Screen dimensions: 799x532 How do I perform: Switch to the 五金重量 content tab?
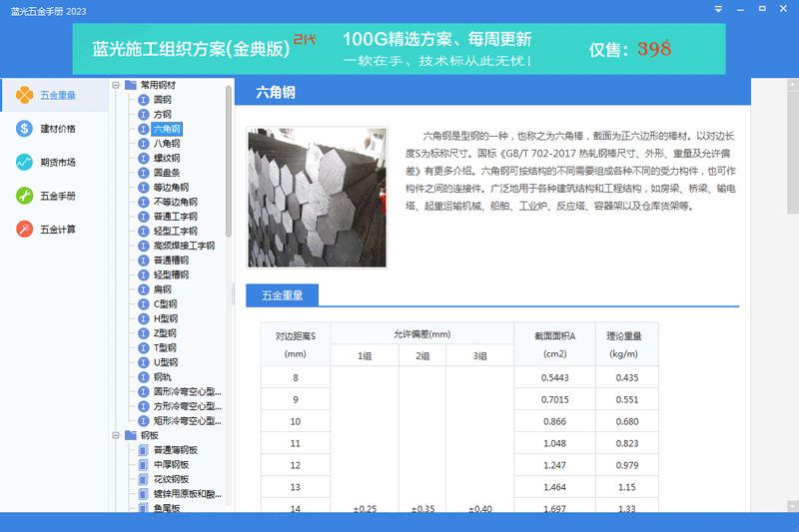(x=283, y=295)
